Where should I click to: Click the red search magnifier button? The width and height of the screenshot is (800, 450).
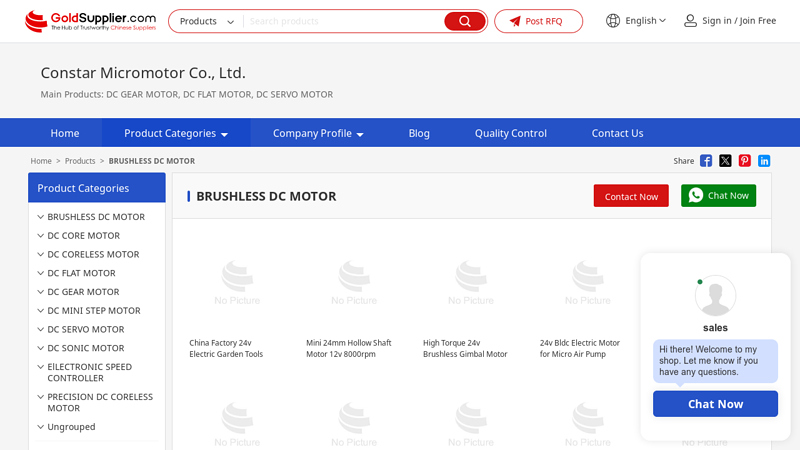(x=464, y=21)
